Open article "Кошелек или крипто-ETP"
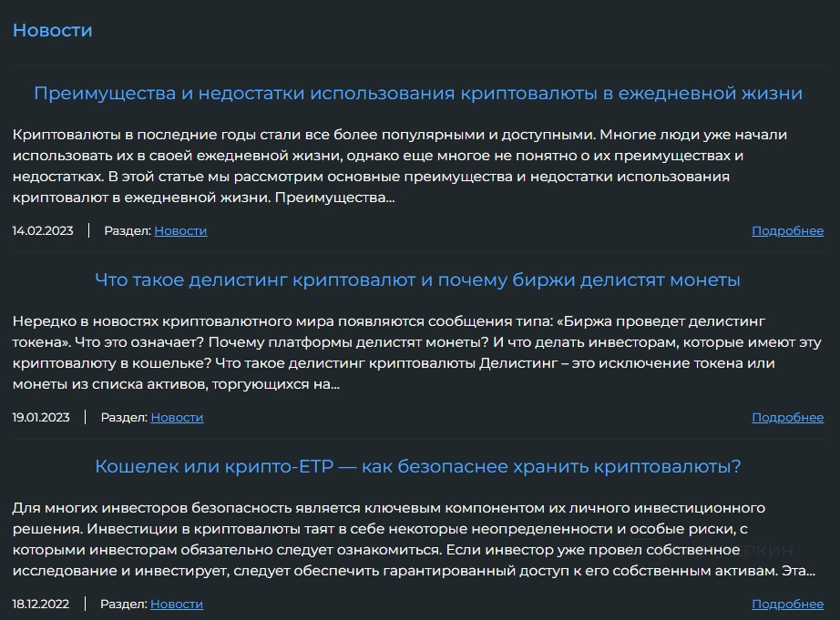 (x=417, y=466)
